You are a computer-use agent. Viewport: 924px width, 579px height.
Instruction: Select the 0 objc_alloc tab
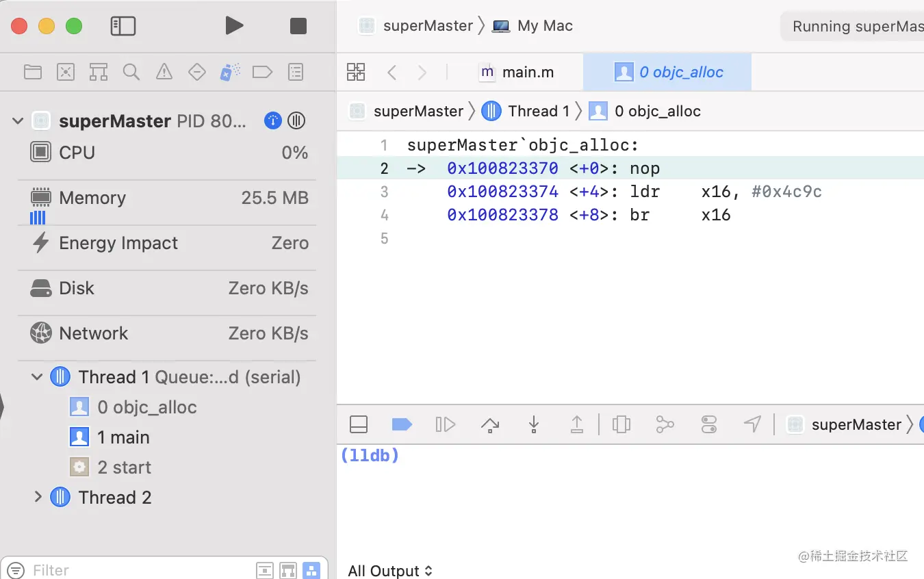[667, 72]
